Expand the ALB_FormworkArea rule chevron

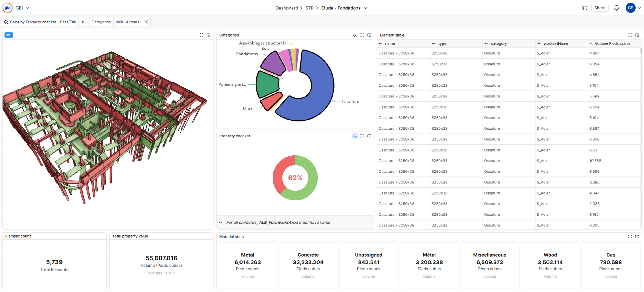coord(221,222)
